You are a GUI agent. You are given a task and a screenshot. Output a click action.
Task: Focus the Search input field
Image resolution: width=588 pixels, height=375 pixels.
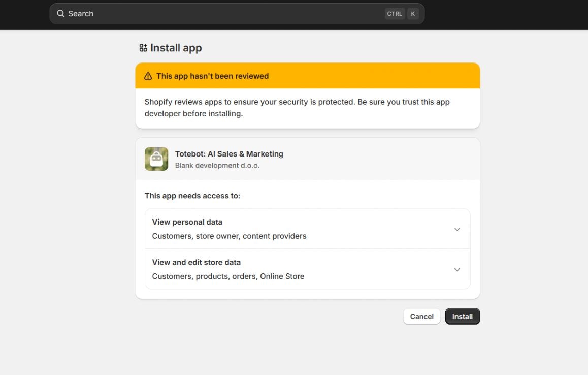click(x=237, y=14)
